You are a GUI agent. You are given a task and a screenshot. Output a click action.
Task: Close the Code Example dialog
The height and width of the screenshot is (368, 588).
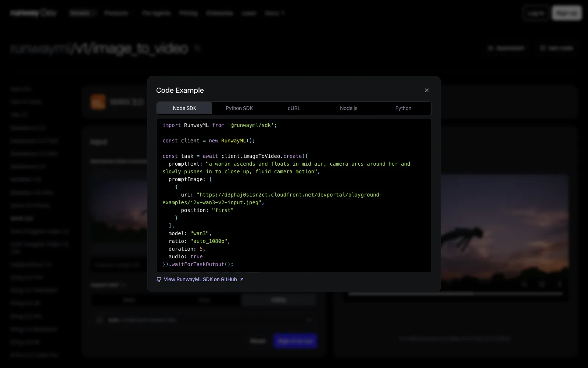point(426,90)
